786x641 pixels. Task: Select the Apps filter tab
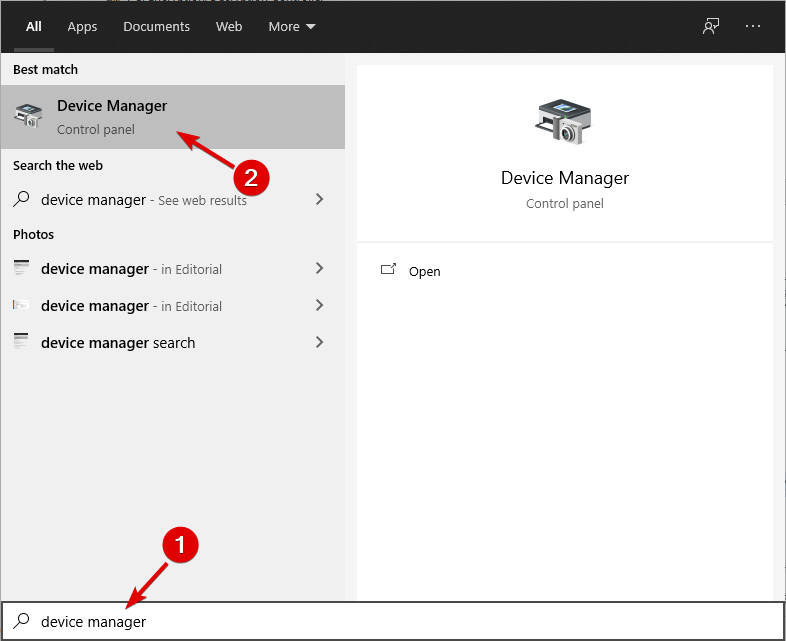pyautogui.click(x=82, y=27)
